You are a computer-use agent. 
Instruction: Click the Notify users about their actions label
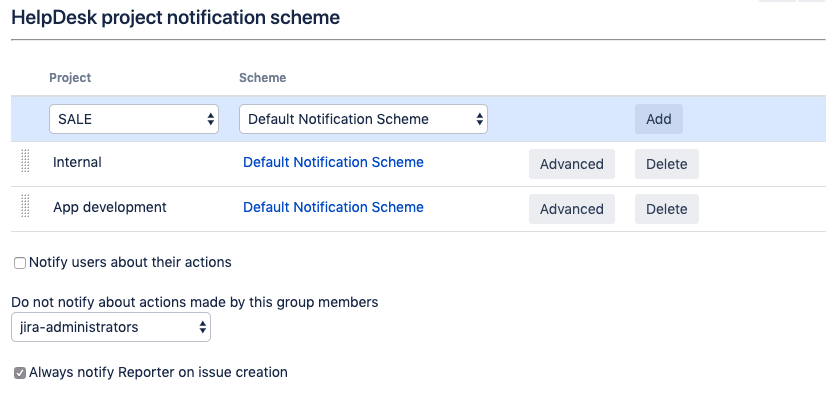coord(130,262)
